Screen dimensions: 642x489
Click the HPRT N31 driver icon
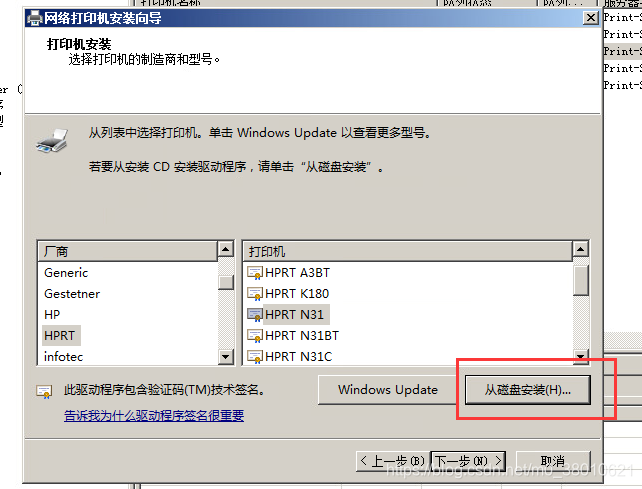click(255, 315)
